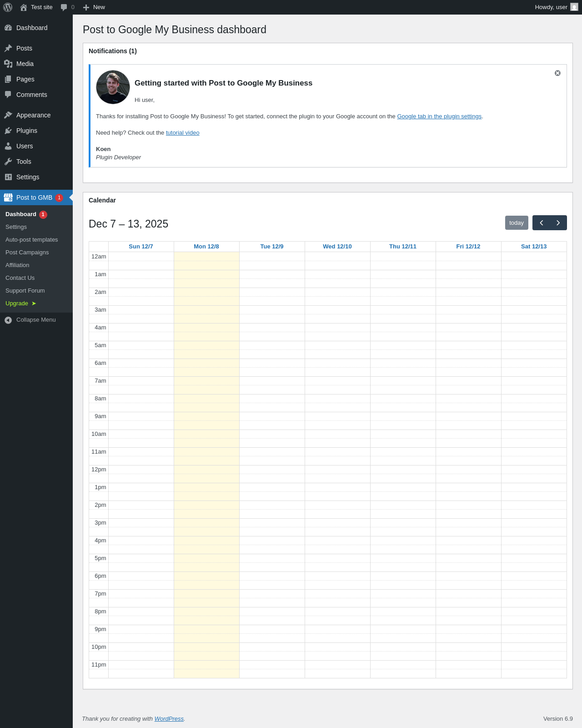
Task: Click the Dashboard gauge icon in sidebar
Action: coord(8,28)
